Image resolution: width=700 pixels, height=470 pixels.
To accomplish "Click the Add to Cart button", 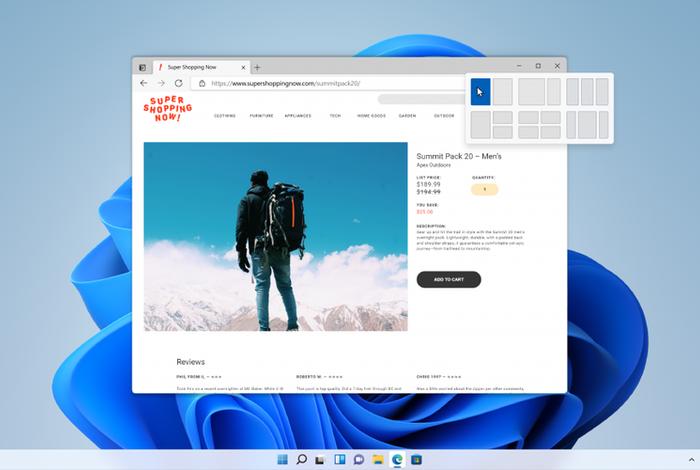I will [449, 279].
